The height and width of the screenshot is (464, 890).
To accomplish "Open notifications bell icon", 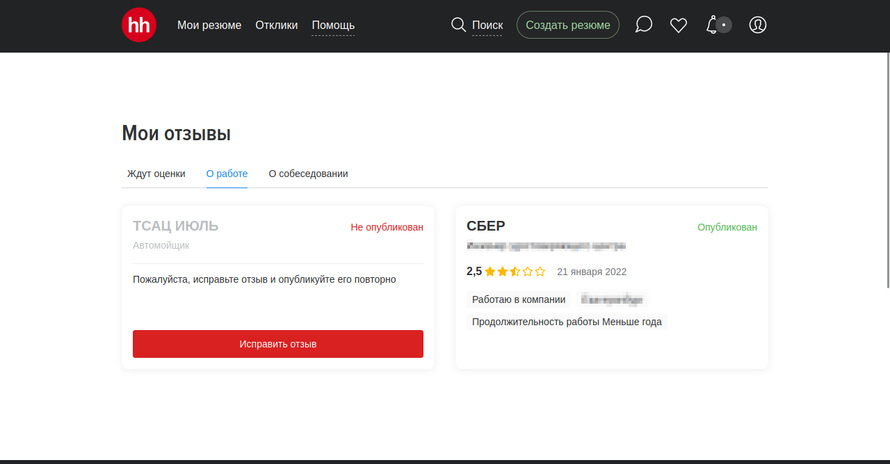I will [x=712, y=24].
